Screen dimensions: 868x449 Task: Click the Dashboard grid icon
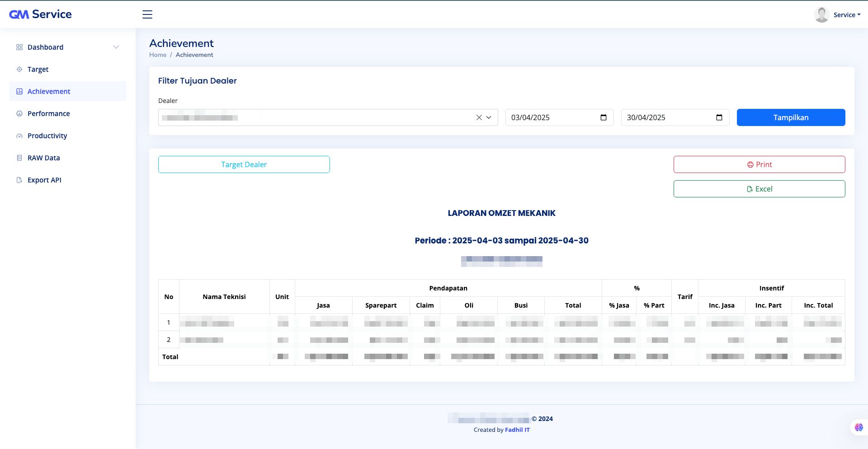[19, 47]
